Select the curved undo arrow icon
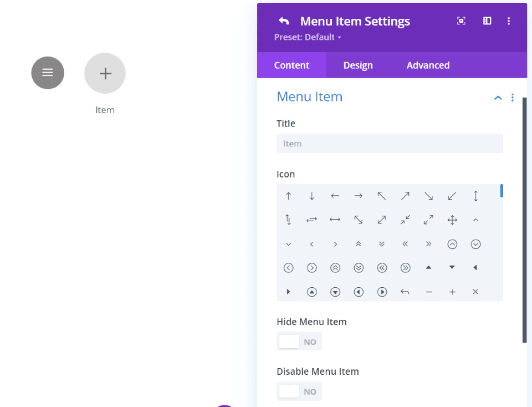 405,292
